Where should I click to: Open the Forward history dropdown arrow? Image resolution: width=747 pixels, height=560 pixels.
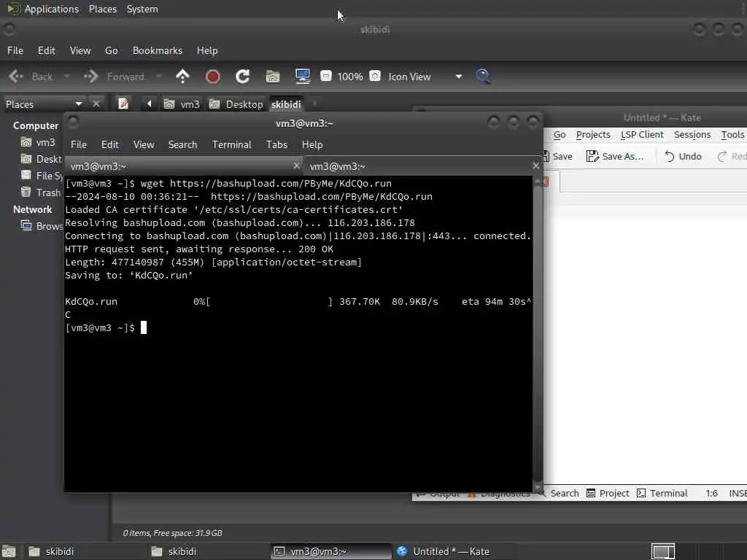[x=158, y=76]
